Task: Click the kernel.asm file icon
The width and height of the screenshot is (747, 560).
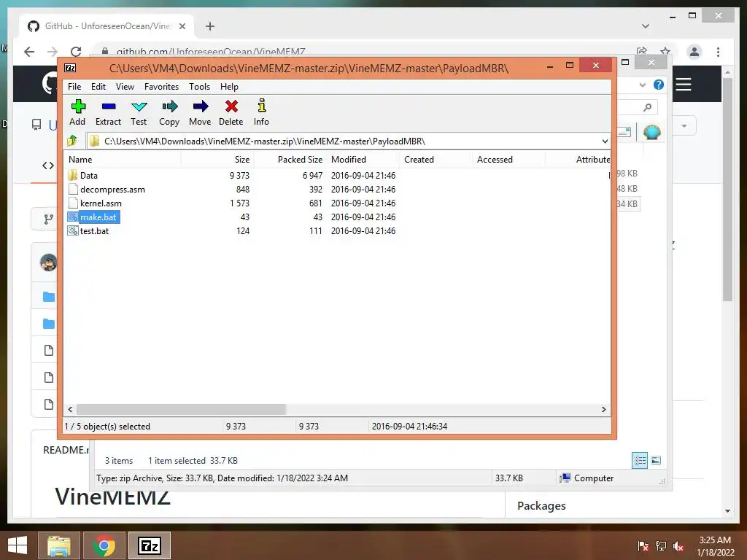Action: point(72,203)
